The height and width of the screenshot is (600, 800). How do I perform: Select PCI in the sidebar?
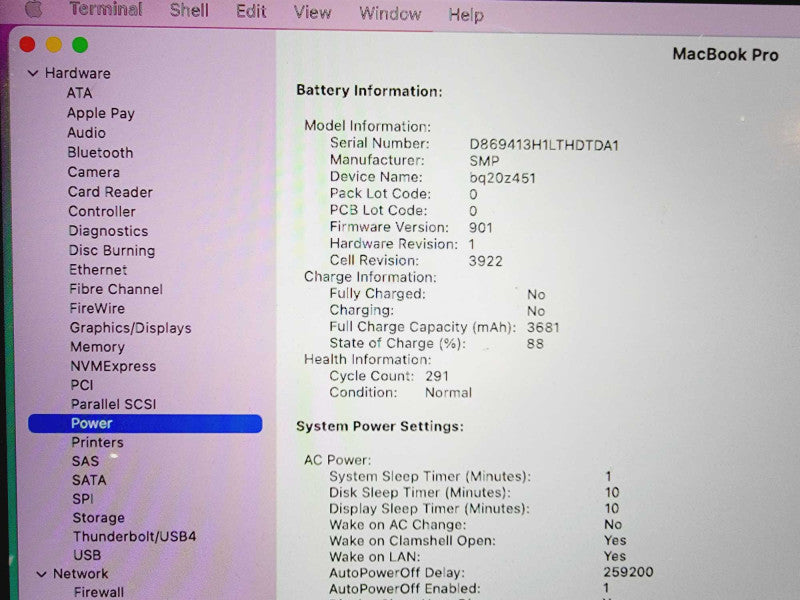pyautogui.click(x=82, y=385)
